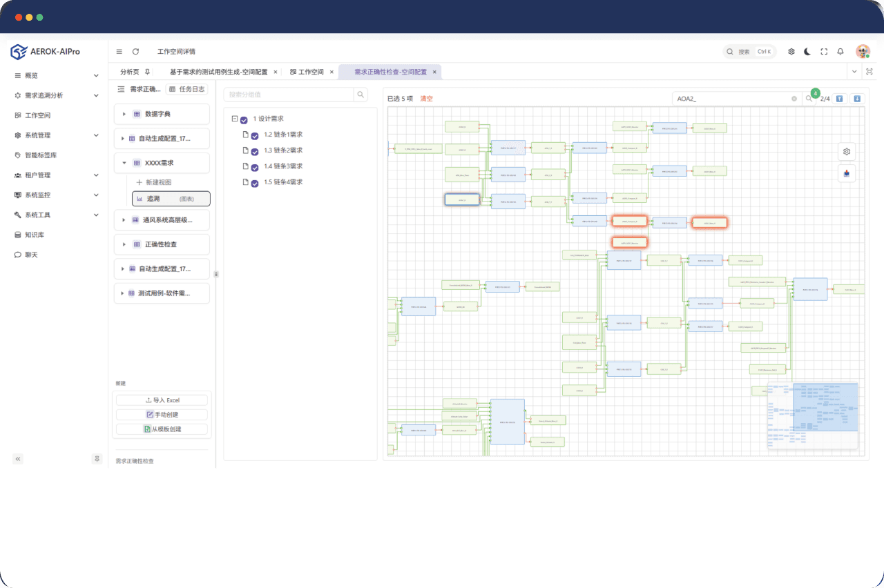Open 知识库 in the sidebar
The width and height of the screenshot is (884, 588).
35,235
